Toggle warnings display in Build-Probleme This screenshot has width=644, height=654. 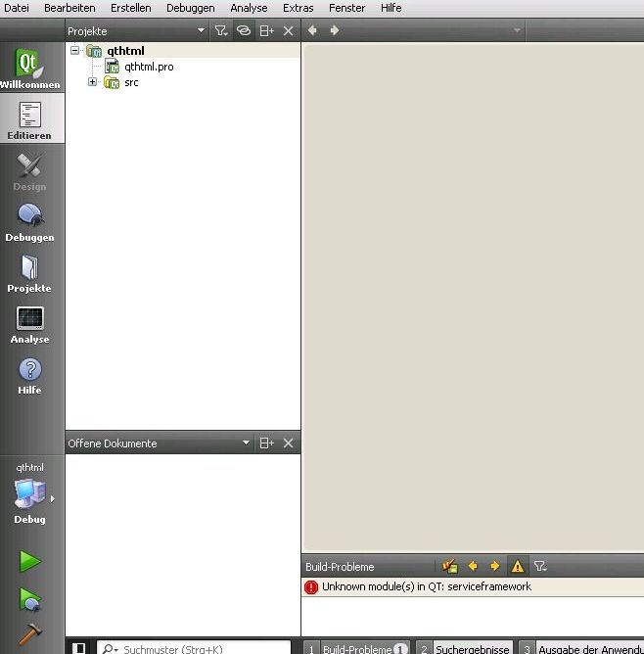[517, 566]
